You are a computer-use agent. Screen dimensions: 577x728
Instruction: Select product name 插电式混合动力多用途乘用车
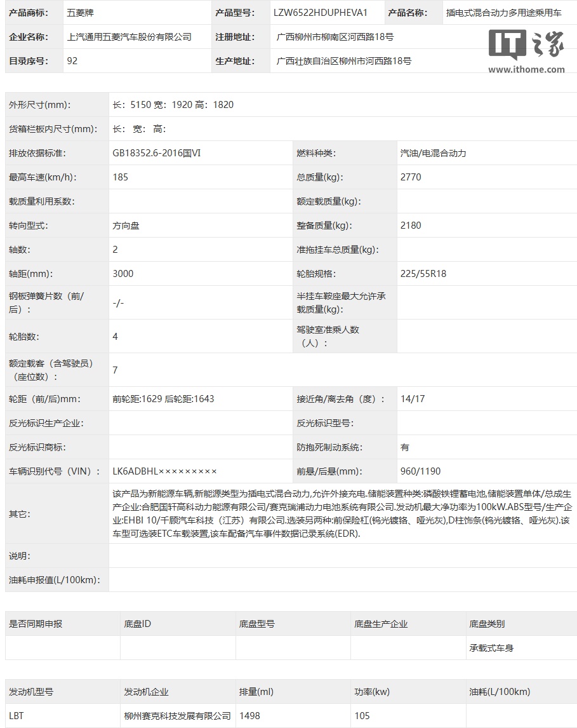pyautogui.click(x=504, y=13)
